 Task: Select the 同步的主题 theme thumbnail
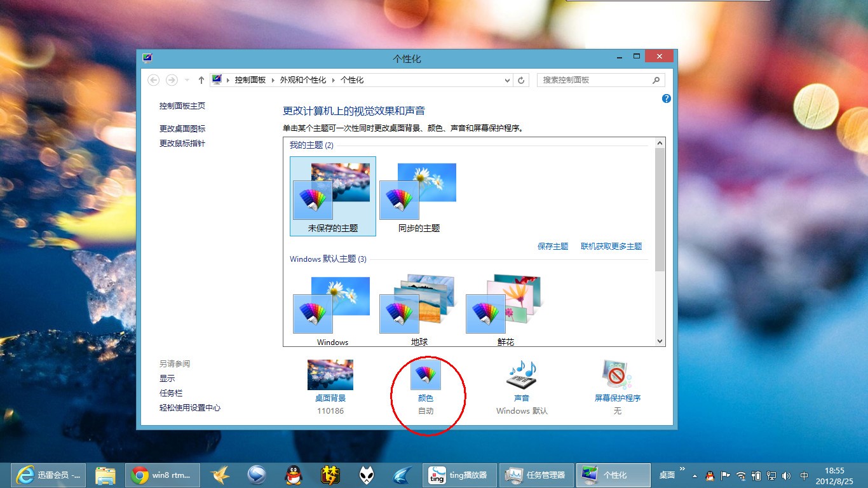419,196
